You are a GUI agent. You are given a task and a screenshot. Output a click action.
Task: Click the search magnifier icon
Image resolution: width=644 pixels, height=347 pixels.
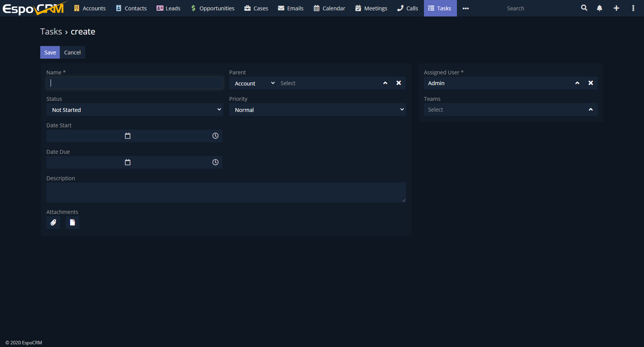(584, 8)
